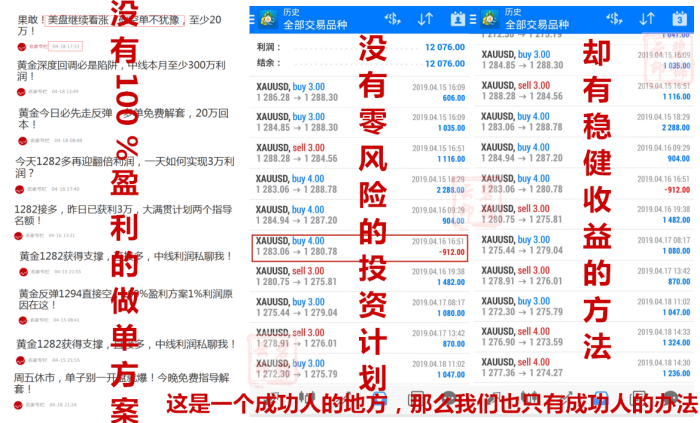Open headline 1282接多，昨日已获利3万
This screenshot has height=423, width=700.
pyautogui.click(x=123, y=215)
